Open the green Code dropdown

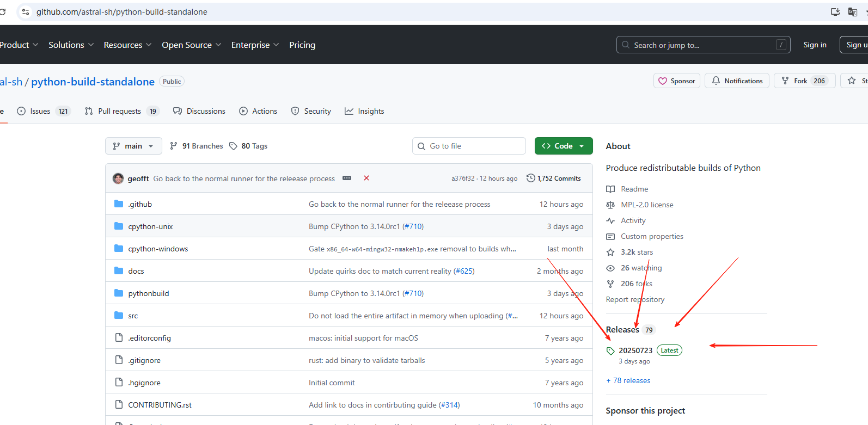(x=564, y=146)
